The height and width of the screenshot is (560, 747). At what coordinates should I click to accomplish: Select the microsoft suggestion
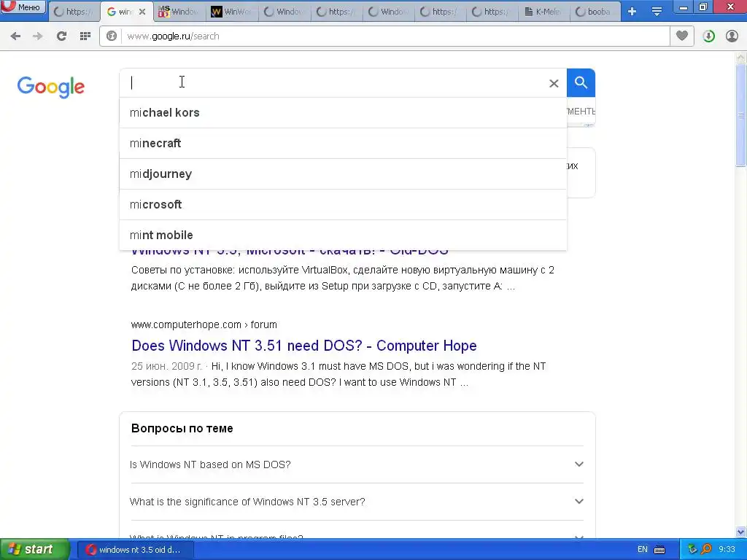(x=343, y=204)
